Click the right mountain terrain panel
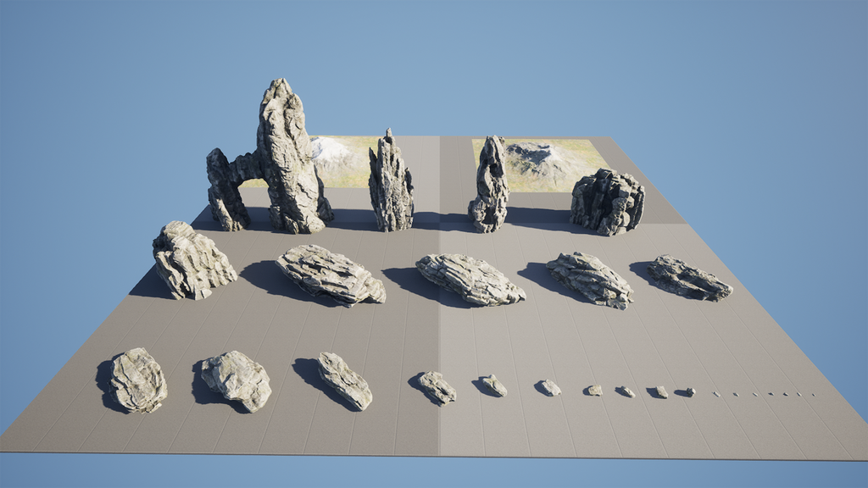The width and height of the screenshot is (868, 488). click(542, 161)
